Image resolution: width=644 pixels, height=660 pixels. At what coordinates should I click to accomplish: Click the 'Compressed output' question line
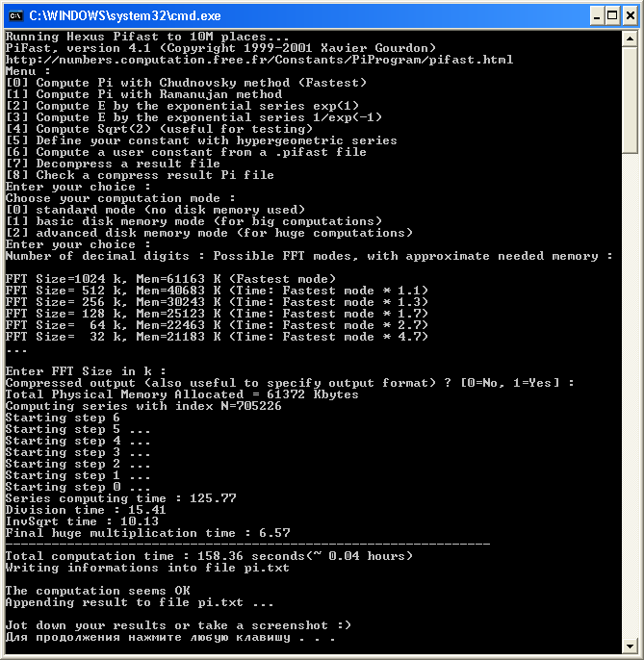(x=290, y=383)
